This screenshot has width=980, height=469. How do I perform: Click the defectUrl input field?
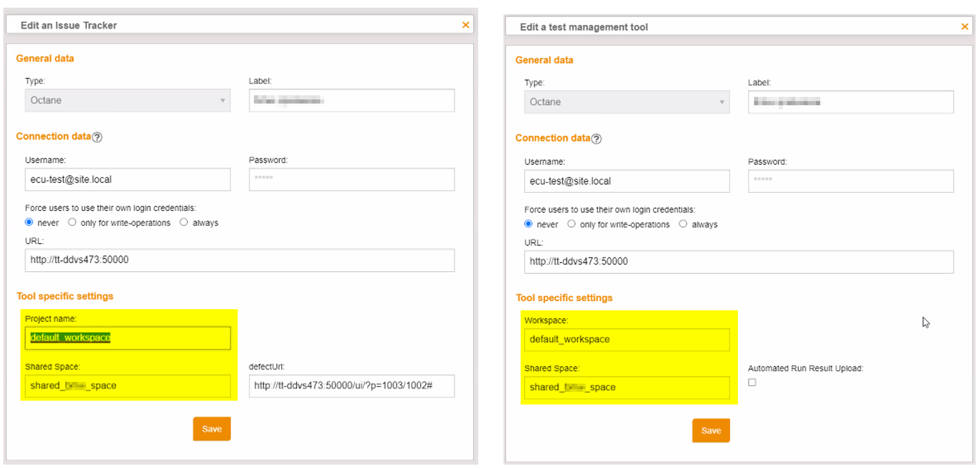[x=351, y=386]
